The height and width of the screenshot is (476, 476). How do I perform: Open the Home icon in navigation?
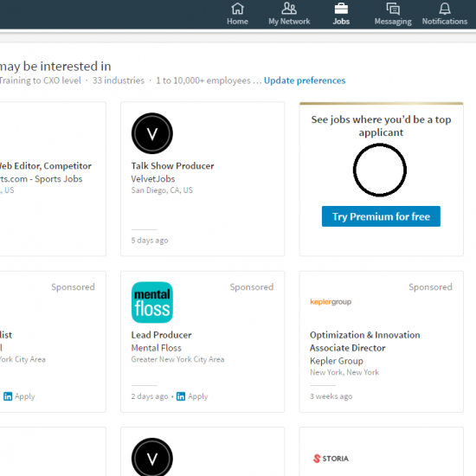pyautogui.click(x=237, y=9)
